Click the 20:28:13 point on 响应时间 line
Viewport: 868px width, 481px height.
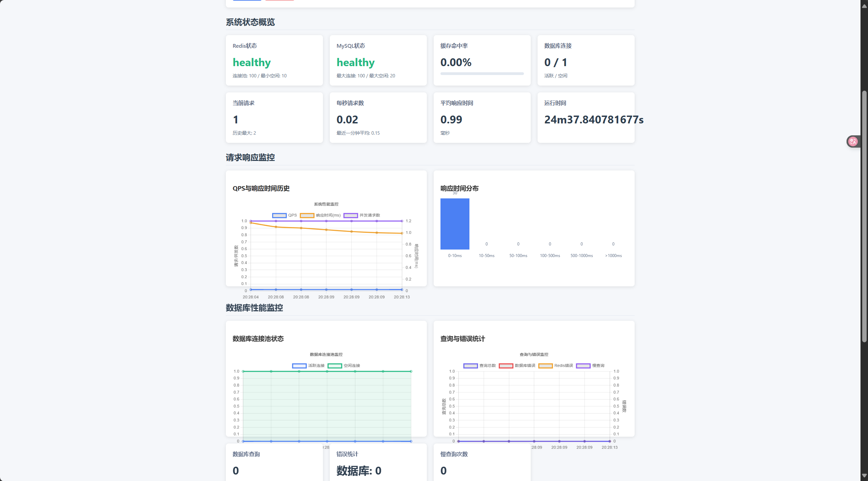point(402,233)
